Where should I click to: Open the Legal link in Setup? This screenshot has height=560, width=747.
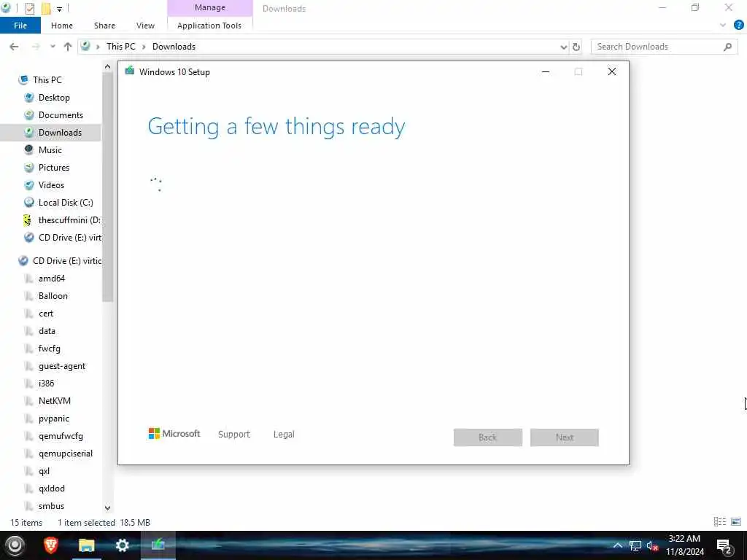tap(284, 435)
